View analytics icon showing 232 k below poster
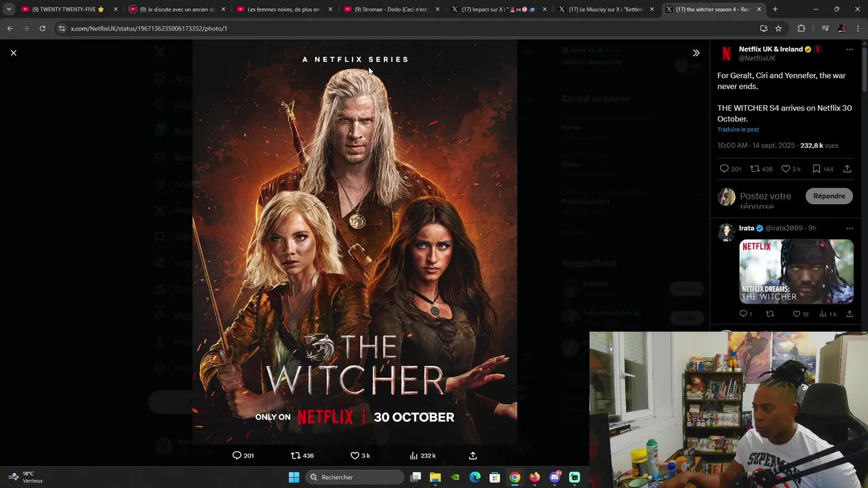This screenshot has width=868, height=488. [414, 455]
